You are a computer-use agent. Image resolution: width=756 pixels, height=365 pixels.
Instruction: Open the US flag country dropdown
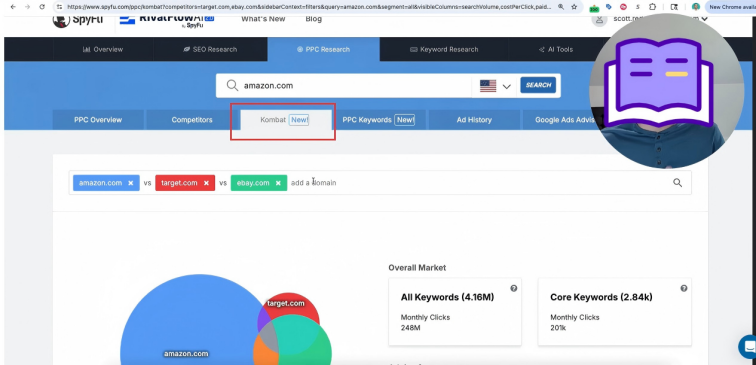(x=495, y=86)
